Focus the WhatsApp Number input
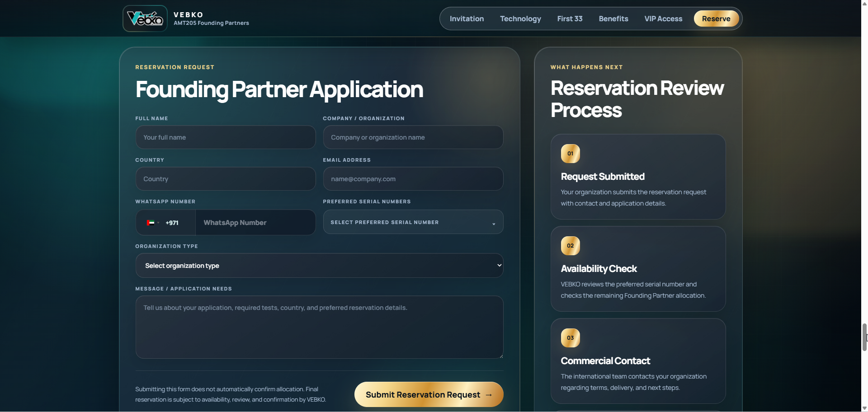868x412 pixels. pos(255,223)
